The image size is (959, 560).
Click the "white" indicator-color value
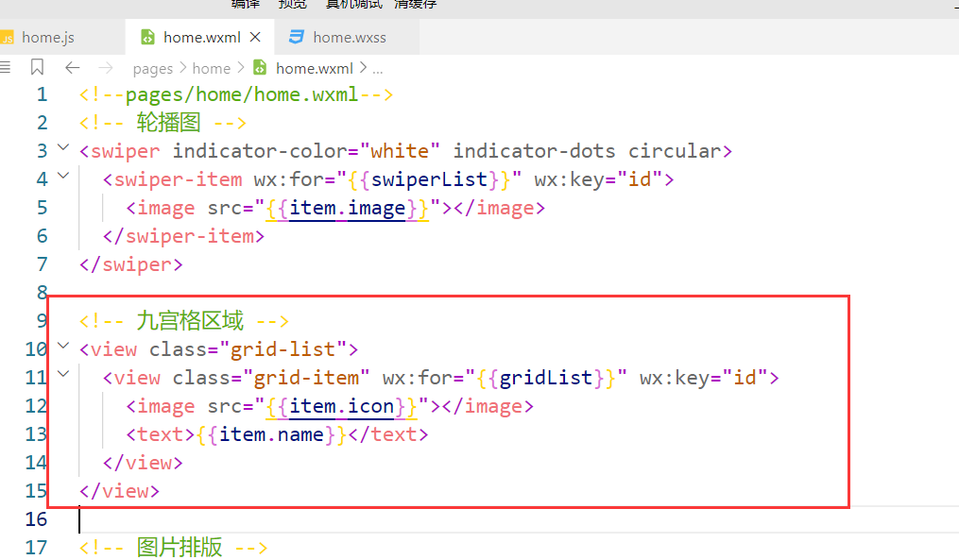[400, 151]
